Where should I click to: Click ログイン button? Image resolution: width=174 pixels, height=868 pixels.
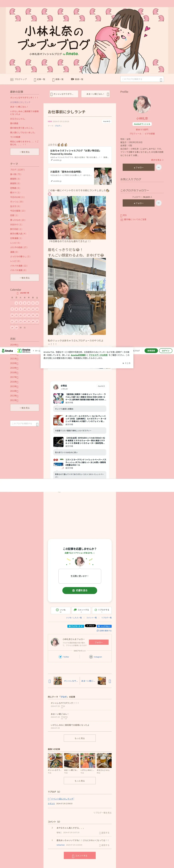[x=166, y=351]
